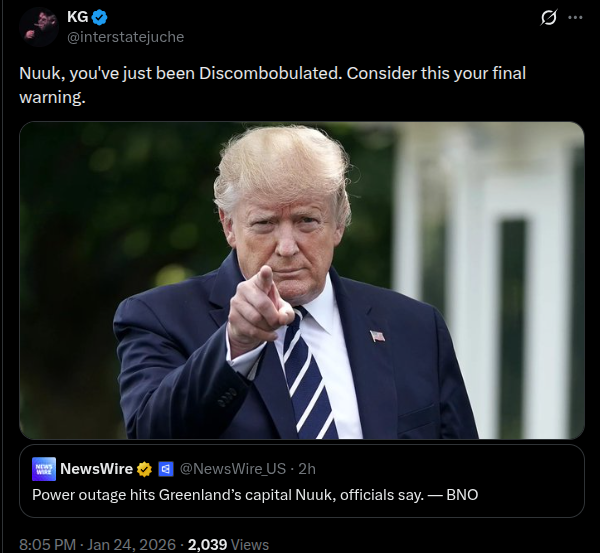Click the gold verified badge next to NewsWire

pyautogui.click(x=144, y=469)
